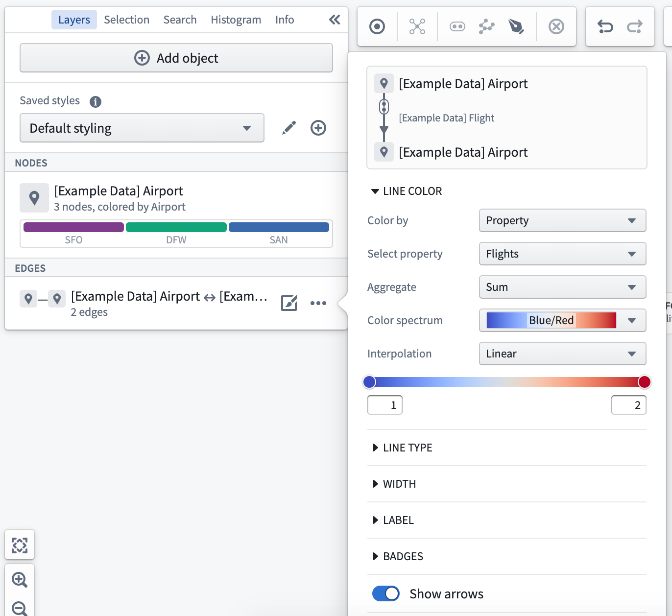Viewport: 672px width, 616px height.
Task: Redo the last action
Action: [x=635, y=26]
